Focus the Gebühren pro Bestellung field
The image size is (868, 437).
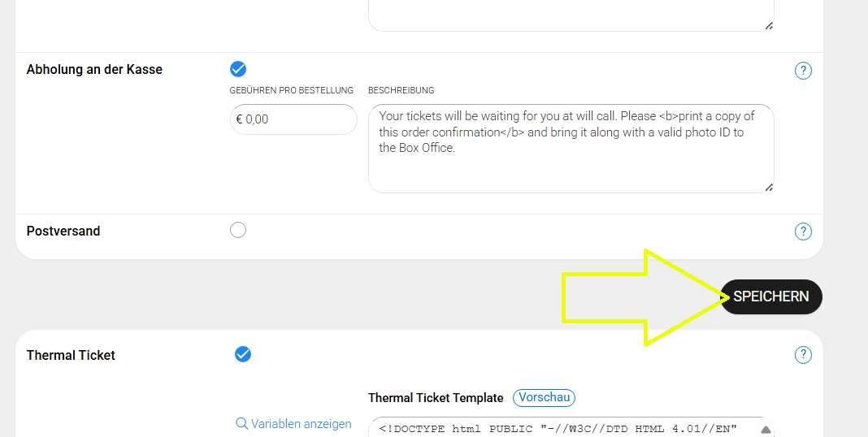[x=293, y=119]
